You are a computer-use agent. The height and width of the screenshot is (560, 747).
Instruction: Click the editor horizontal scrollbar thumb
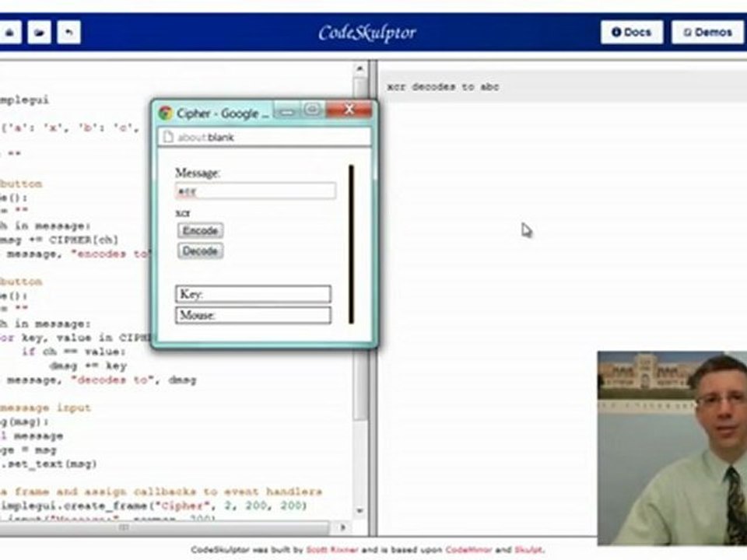point(164,527)
